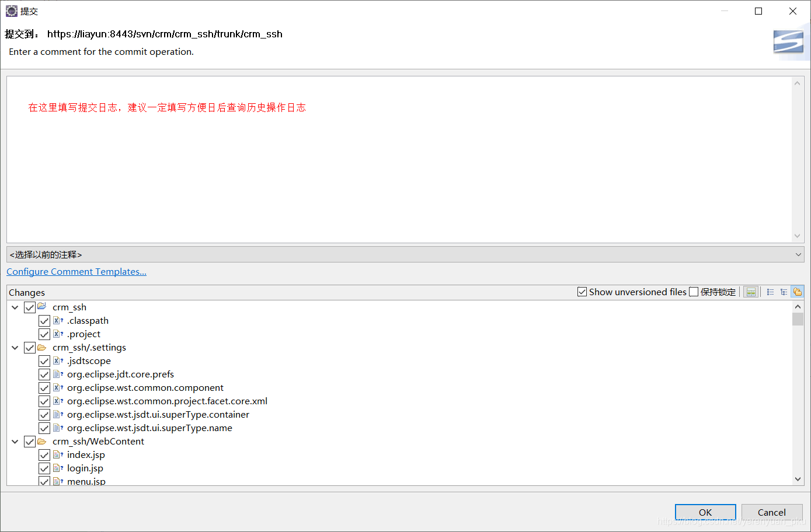Uncheck the org.eclipse.jdt.core.prefs checkbox
811x532 pixels.
coord(44,374)
